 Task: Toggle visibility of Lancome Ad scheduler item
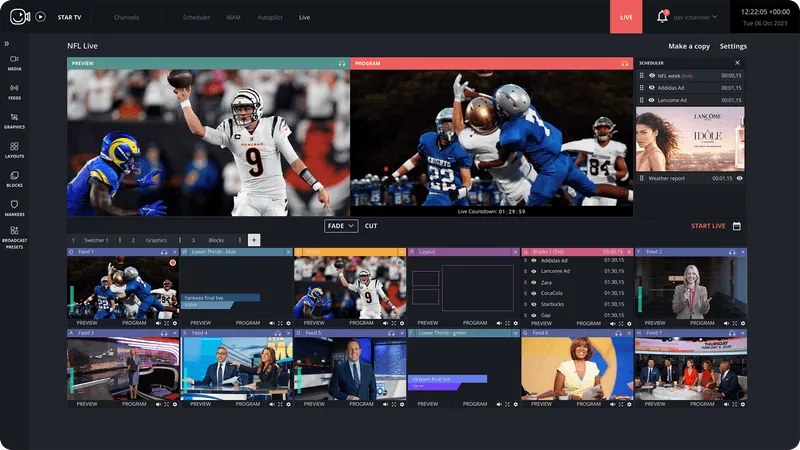click(x=652, y=100)
